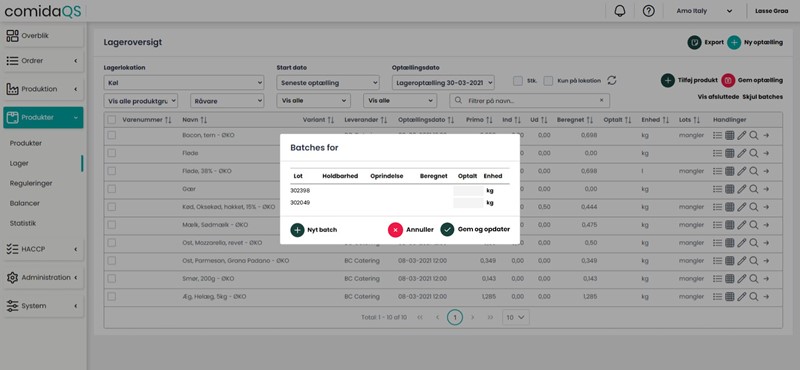The width and height of the screenshot is (800, 370).
Task: Open Start dato Seneste optælling dropdown
Action: (x=328, y=82)
